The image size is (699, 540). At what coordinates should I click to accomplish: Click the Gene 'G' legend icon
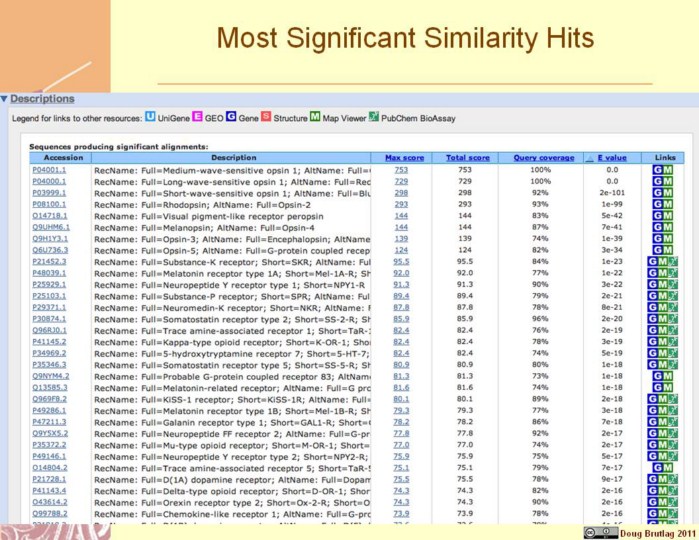click(x=230, y=118)
